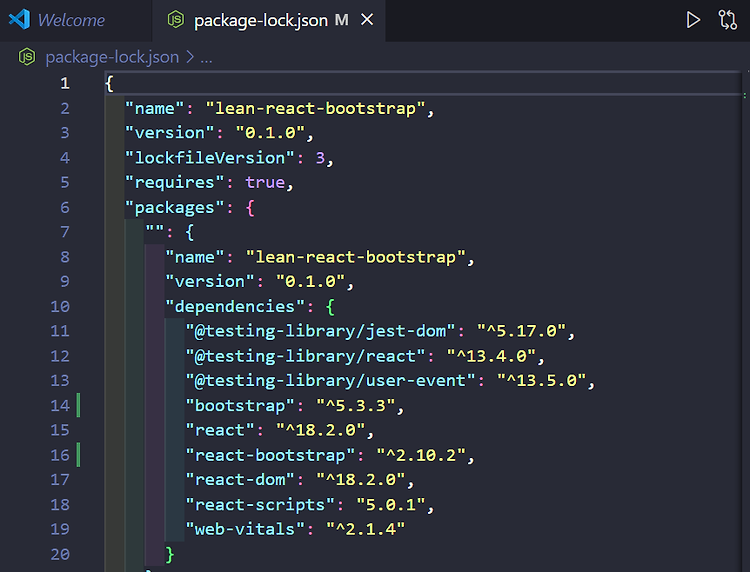Click package-lock.json in the breadcrumb
The image size is (750, 572).
[112, 57]
